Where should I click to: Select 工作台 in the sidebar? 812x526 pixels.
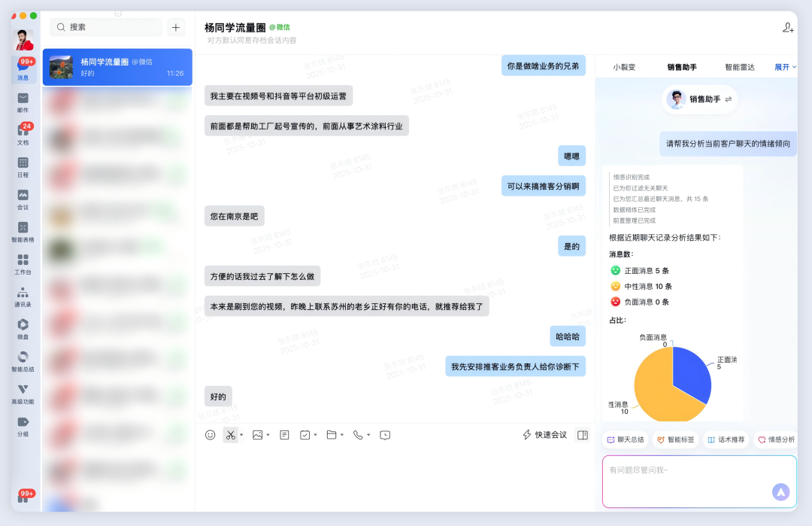(x=22, y=265)
